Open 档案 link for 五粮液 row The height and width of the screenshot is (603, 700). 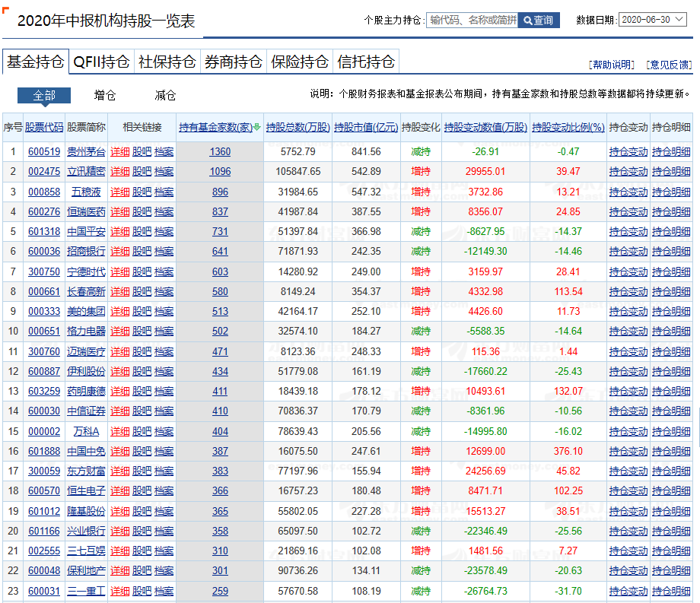coord(164,192)
